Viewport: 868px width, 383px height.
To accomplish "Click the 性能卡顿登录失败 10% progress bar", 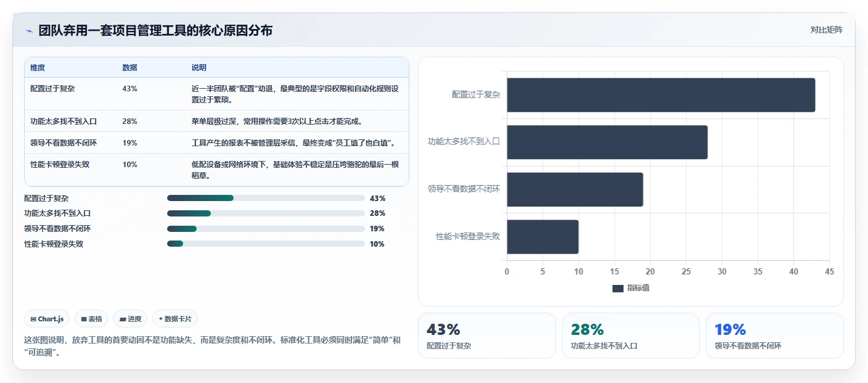I will point(266,244).
